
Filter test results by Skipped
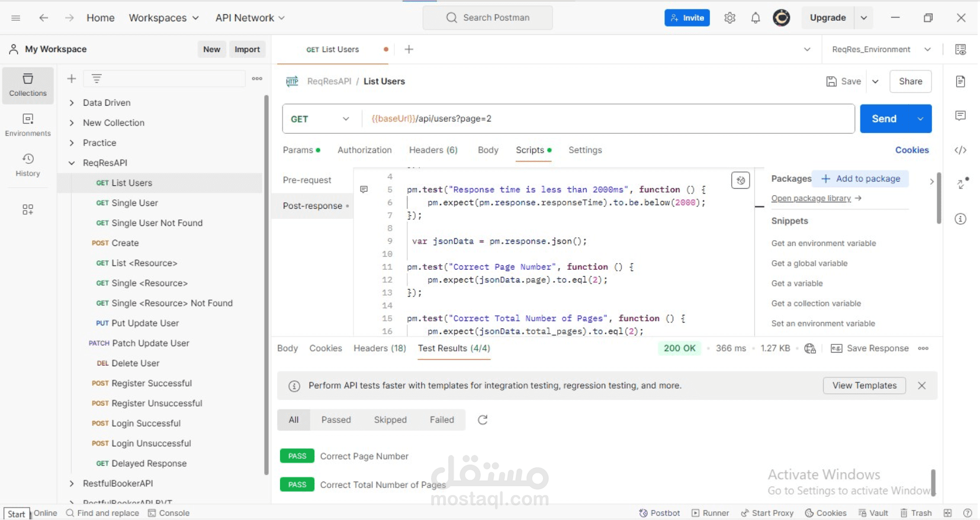390,420
